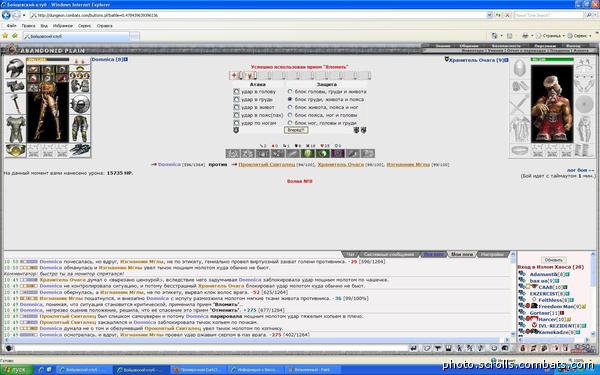600x375 pixels.
Task: Click the bracers equipment slot below the helmet
Action: point(15,86)
